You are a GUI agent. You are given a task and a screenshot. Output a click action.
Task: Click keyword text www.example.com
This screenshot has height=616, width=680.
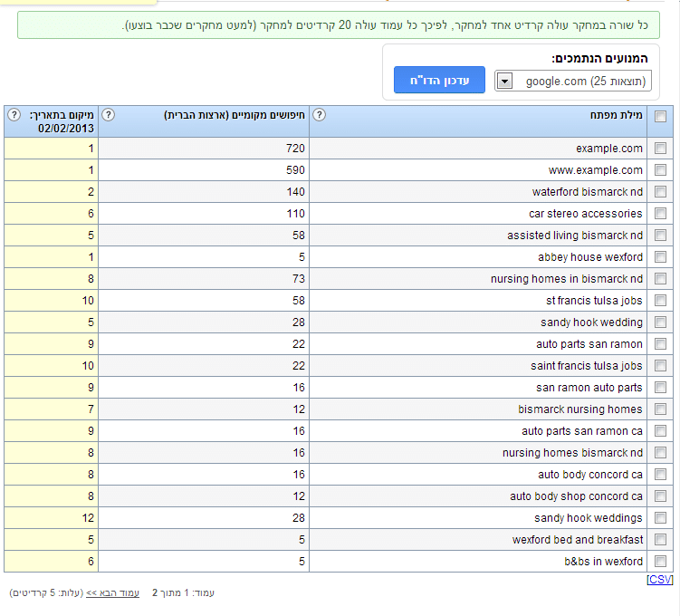tap(595, 170)
